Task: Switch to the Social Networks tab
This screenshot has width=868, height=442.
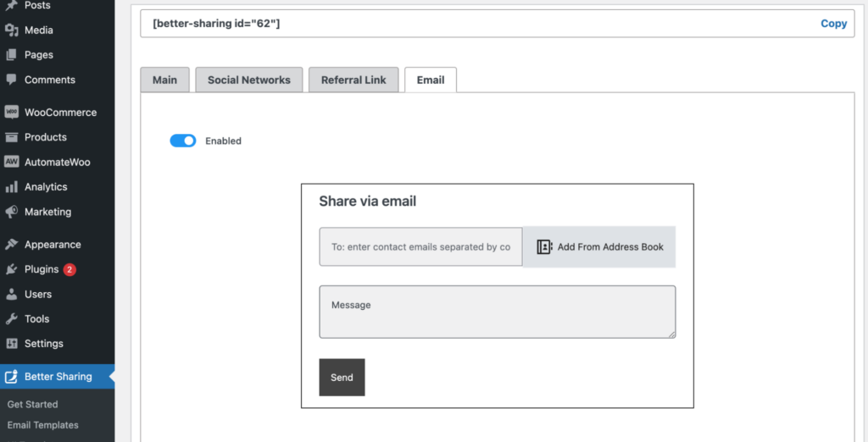Action: click(249, 80)
